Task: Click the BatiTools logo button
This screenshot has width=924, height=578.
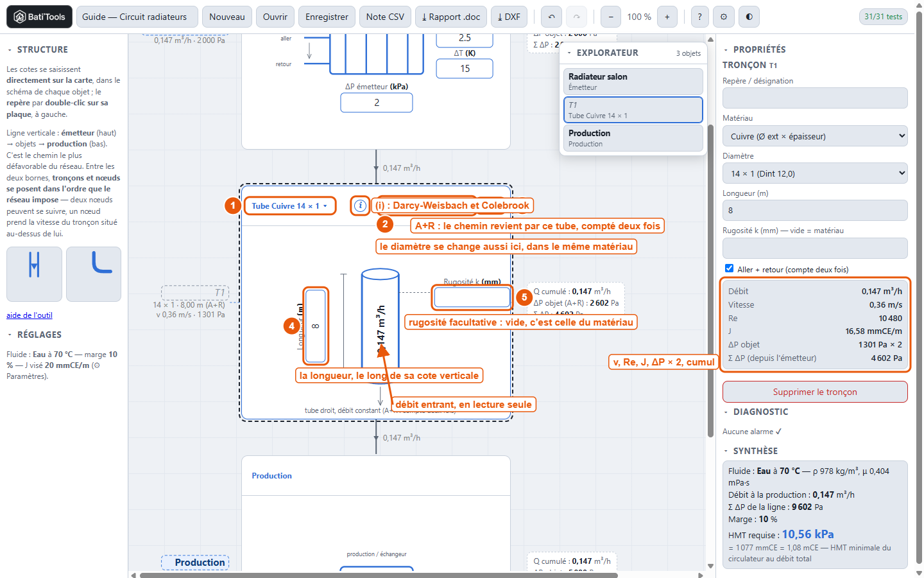Action: (39, 17)
